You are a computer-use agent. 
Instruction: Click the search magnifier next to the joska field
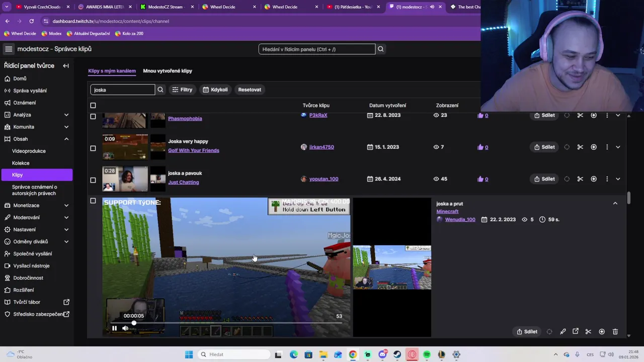160,89
